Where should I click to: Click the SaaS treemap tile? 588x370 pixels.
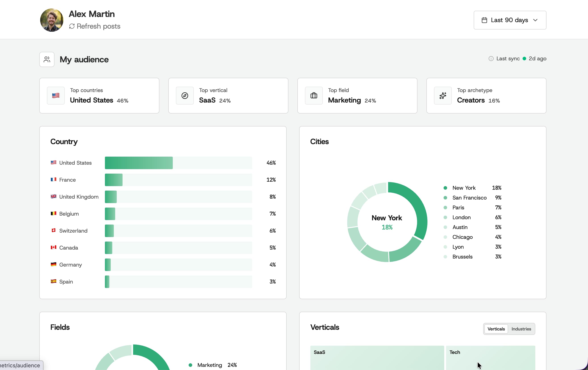pyautogui.click(x=377, y=358)
